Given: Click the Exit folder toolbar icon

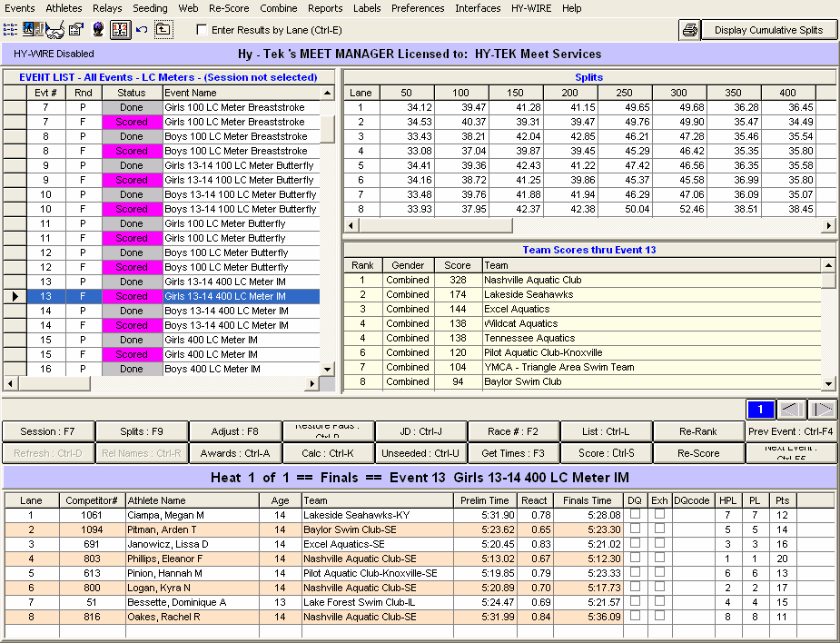Looking at the screenshot, I should 162,29.
